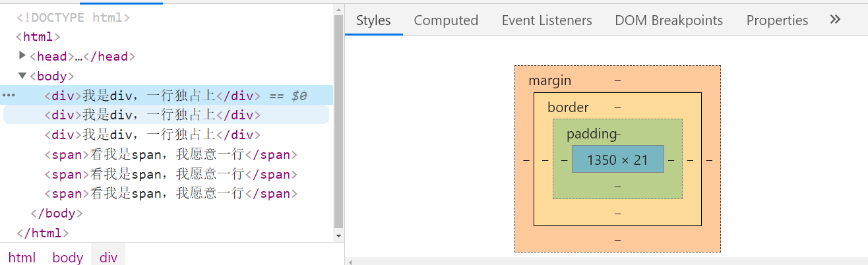This screenshot has width=868, height=265.
Task: Select the last span element row
Action: [171, 194]
